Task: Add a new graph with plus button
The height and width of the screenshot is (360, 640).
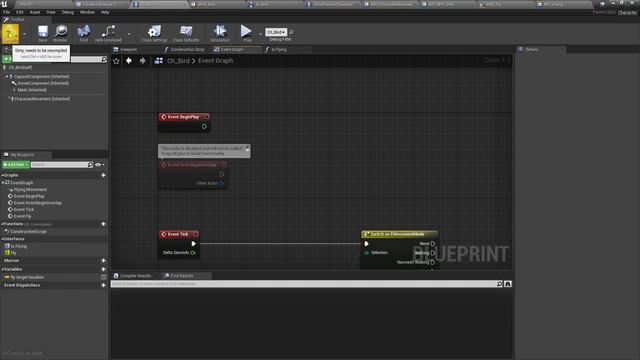Action: coord(103,175)
